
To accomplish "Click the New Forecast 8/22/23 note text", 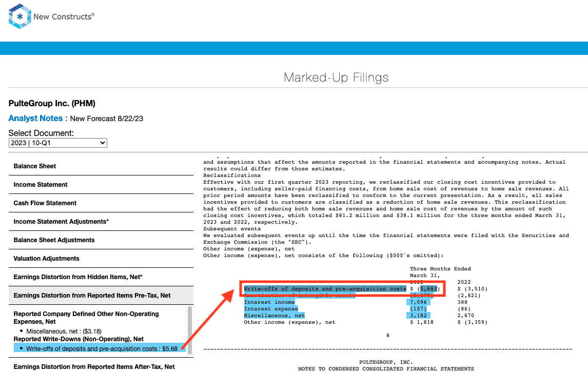I will point(107,119).
